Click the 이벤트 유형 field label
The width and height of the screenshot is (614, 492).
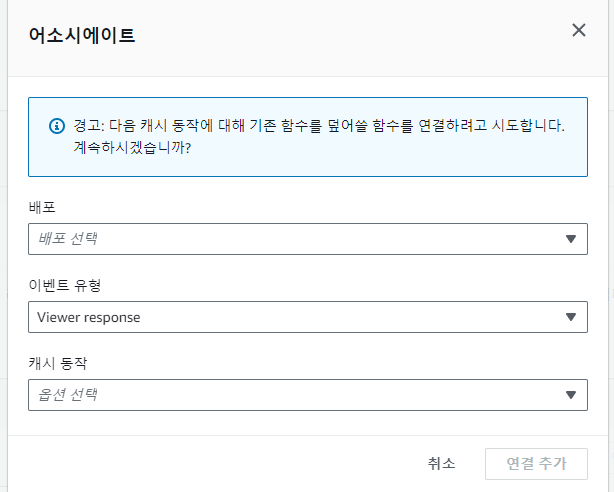click(65, 285)
